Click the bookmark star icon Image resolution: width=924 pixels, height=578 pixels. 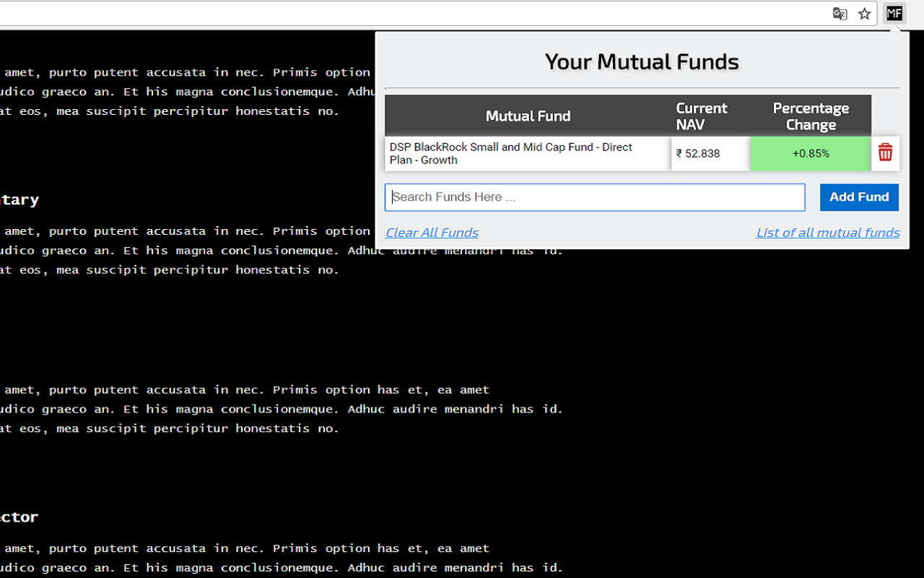point(865,13)
